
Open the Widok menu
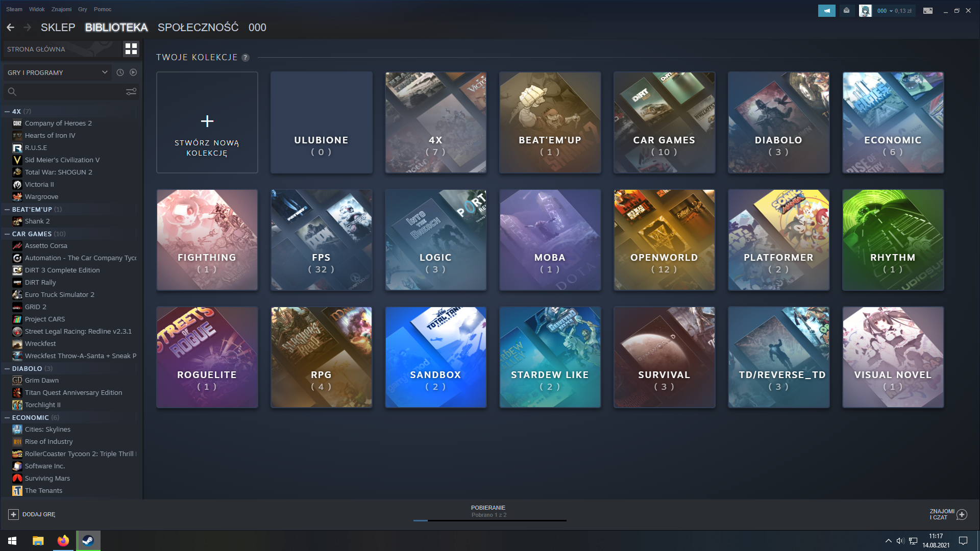37,9
